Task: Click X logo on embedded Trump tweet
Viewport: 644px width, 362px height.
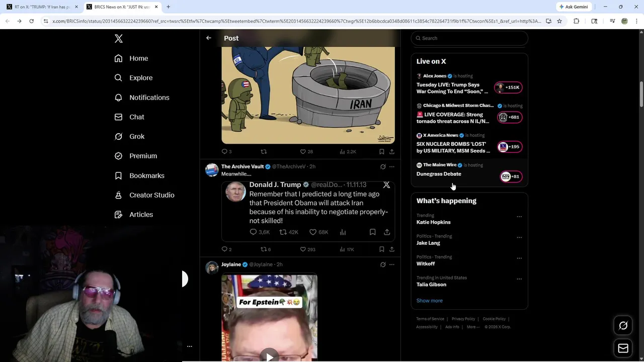Action: pyautogui.click(x=386, y=185)
